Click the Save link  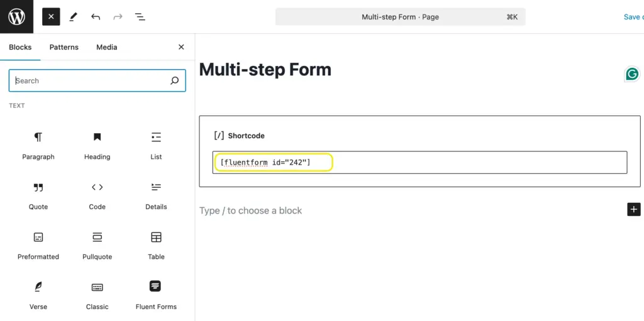[631, 17]
